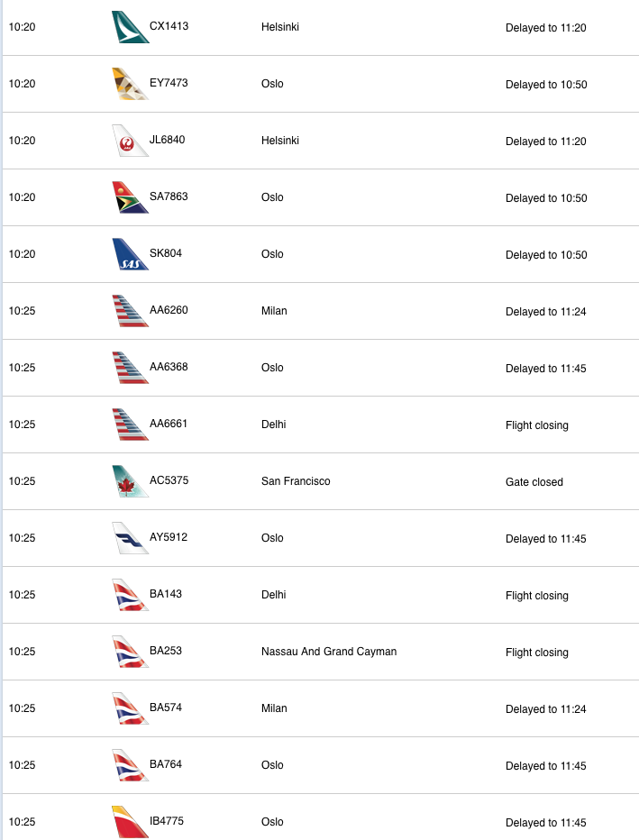Click the Gate closed status for AC5375

pyautogui.click(x=534, y=482)
